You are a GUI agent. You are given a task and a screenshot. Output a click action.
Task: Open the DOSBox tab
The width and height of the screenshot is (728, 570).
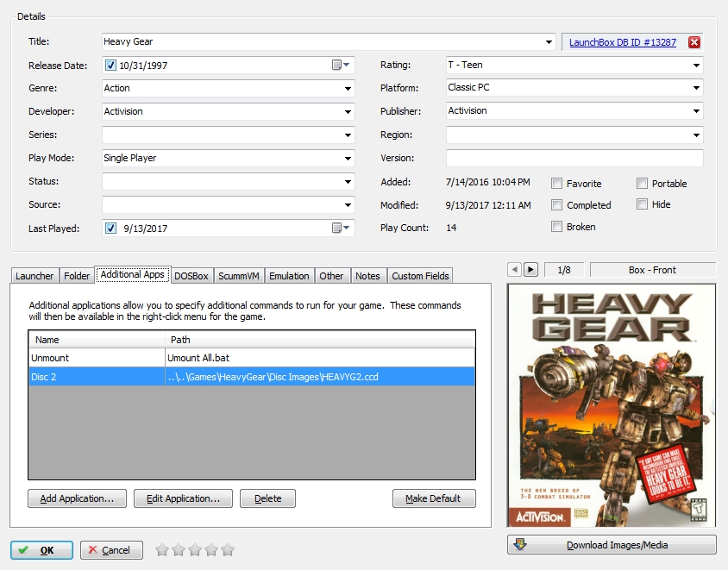[191, 276]
